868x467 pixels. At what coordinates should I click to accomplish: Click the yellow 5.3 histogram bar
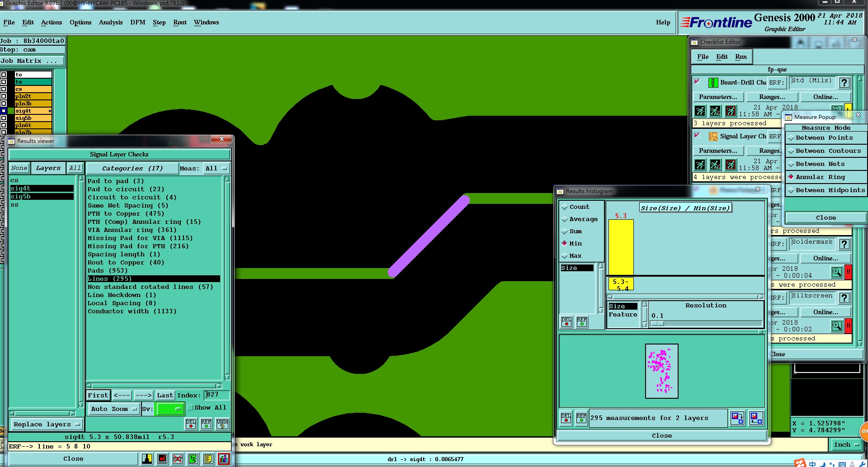[x=621, y=247]
